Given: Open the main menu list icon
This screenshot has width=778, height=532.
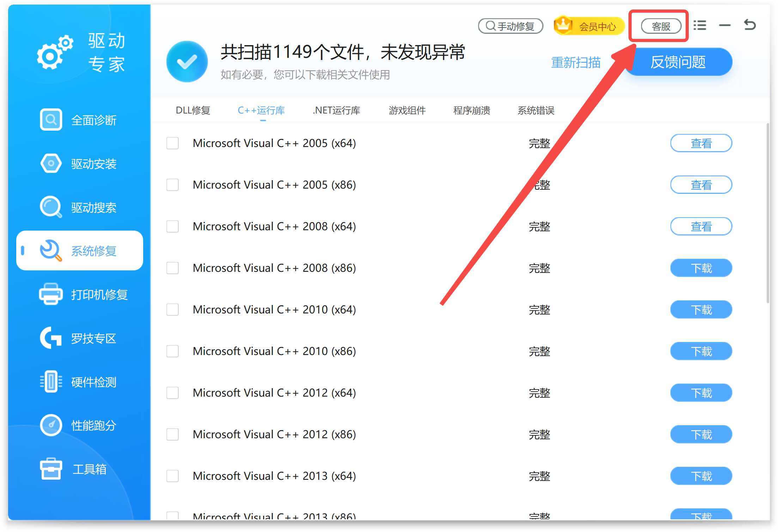Looking at the screenshot, I should tap(700, 25).
